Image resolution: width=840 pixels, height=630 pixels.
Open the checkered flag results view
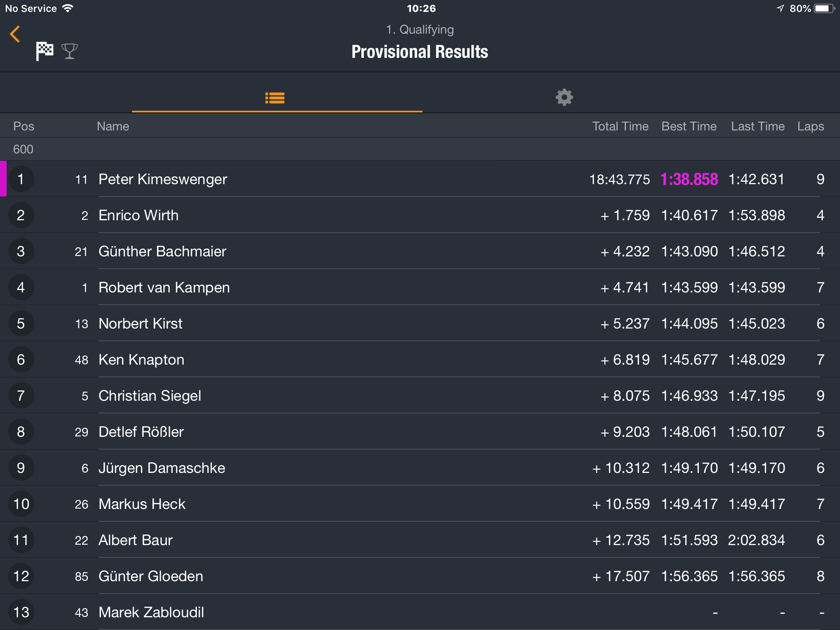pyautogui.click(x=44, y=51)
